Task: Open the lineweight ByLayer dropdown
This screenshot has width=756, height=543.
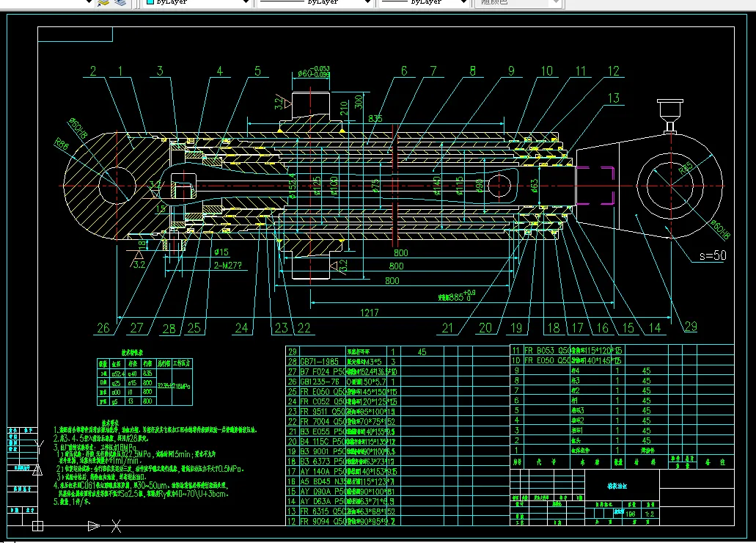Action: pos(425,2)
